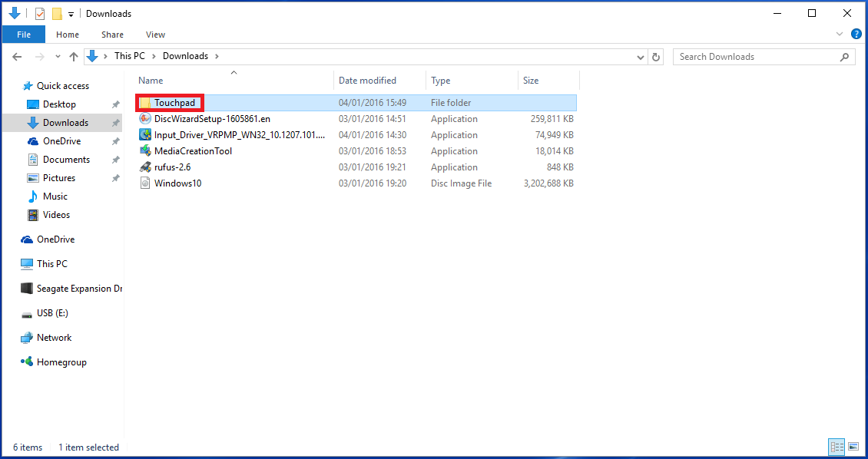The width and height of the screenshot is (868, 459).
Task: Open Help using the question mark icon
Action: point(856,34)
